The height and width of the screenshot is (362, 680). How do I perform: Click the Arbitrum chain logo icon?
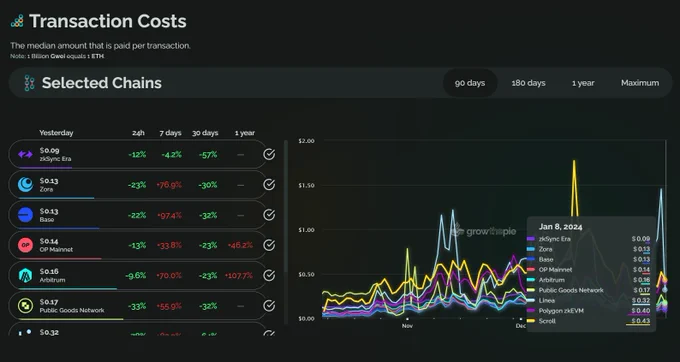tap(25, 275)
